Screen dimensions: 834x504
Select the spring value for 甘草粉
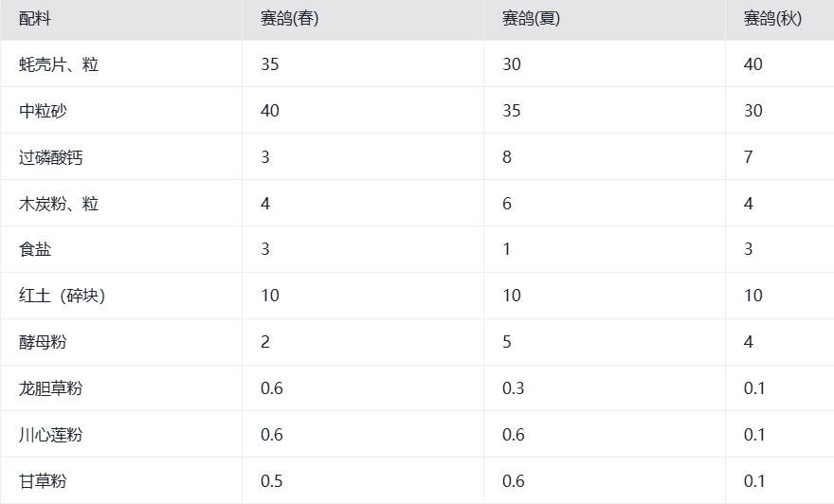(x=272, y=481)
